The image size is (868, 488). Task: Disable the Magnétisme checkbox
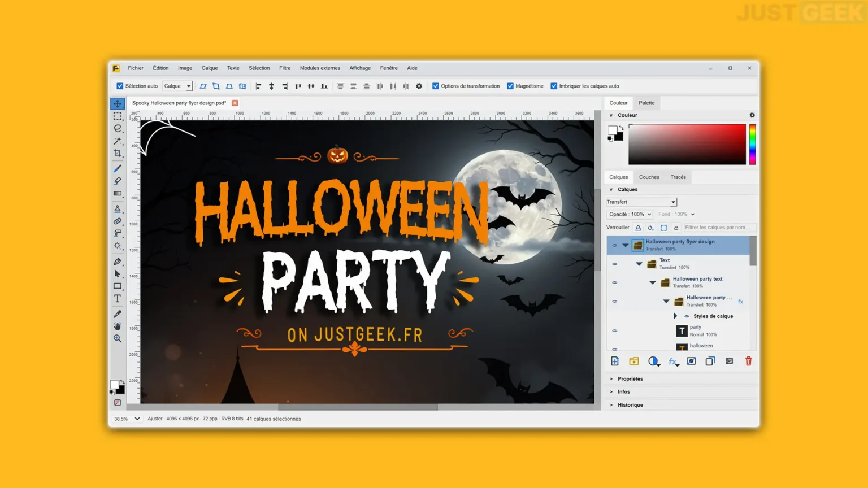(x=510, y=86)
